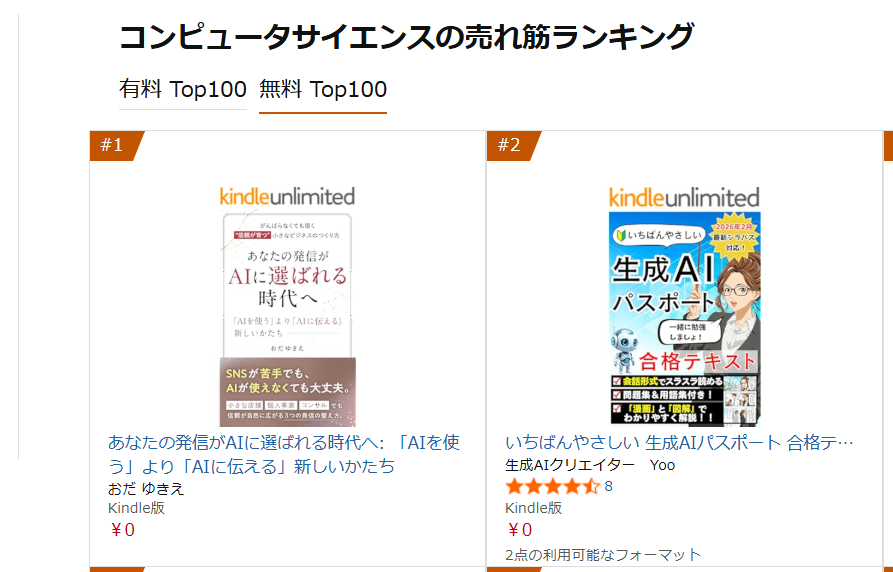This screenshot has height=572, width=893.
Task: Open the 8 reviews count link
Action: [608, 487]
